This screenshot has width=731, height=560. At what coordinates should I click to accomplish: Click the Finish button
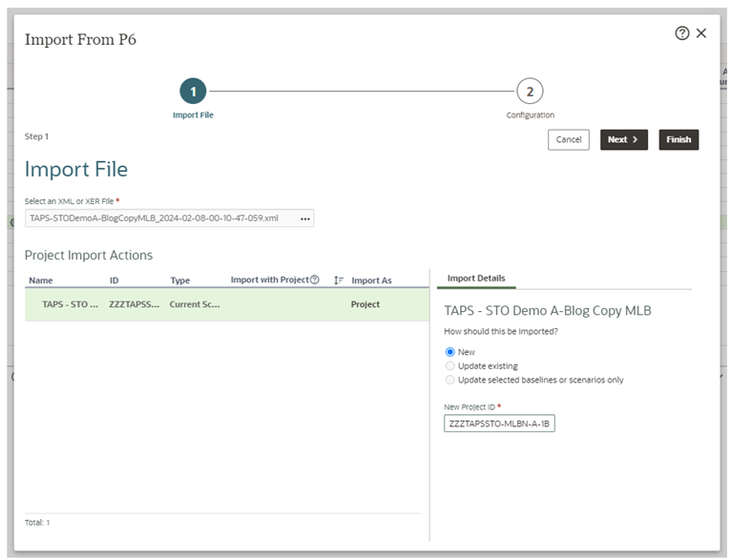pos(679,140)
